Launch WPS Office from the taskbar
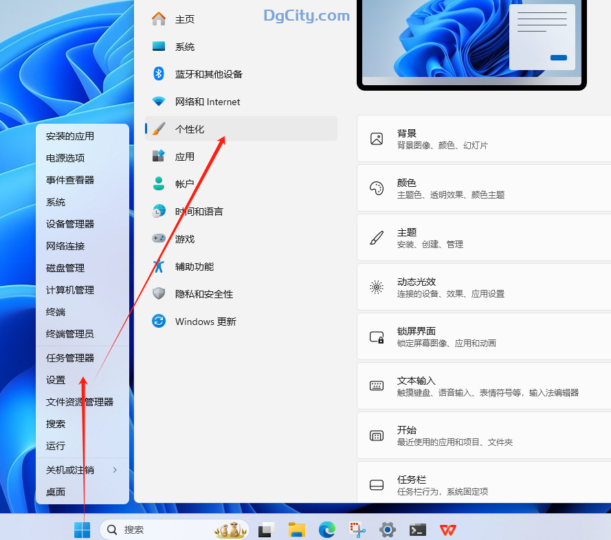This screenshot has width=611, height=540. [x=448, y=529]
